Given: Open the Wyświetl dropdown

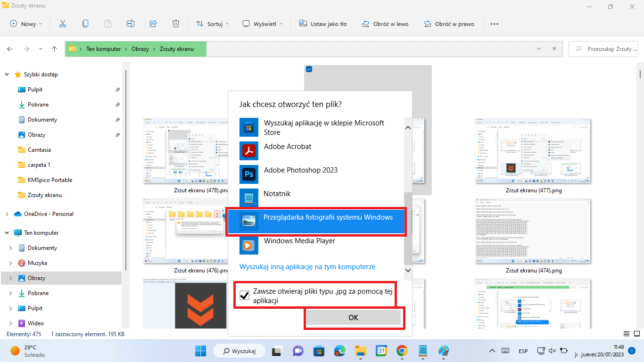Looking at the screenshot, I should (x=263, y=24).
